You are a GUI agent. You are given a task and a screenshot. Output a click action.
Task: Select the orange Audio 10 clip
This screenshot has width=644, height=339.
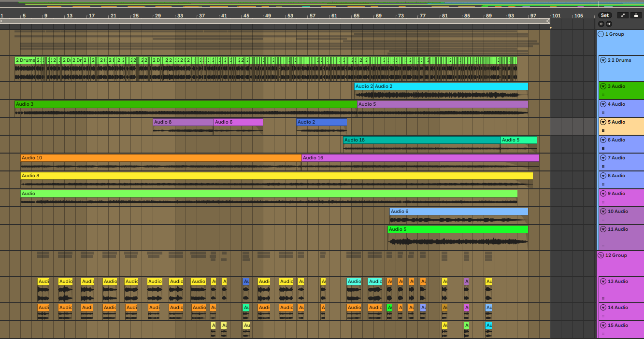(x=159, y=158)
